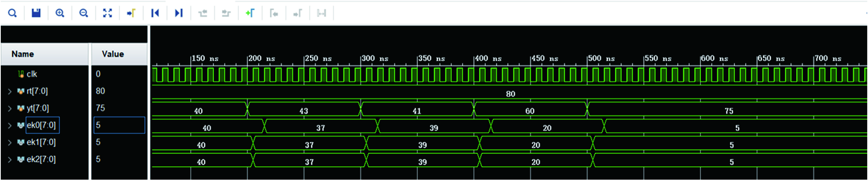This screenshot has height=180, width=868.
Task: Click the 400 ns time ruler mark
Action: pos(488,58)
